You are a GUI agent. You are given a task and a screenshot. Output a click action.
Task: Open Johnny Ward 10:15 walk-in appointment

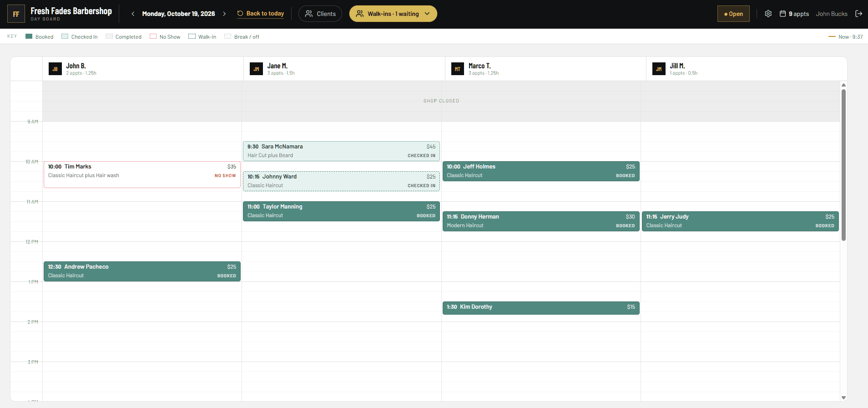point(341,181)
